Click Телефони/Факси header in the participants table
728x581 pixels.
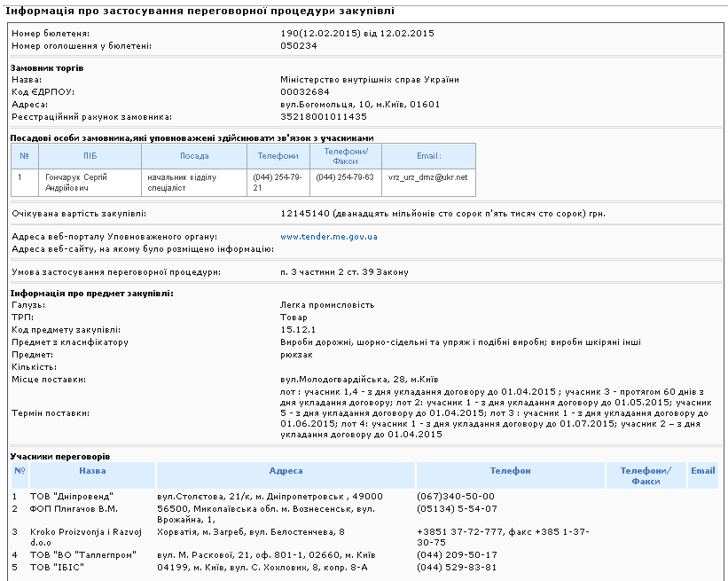(x=646, y=475)
